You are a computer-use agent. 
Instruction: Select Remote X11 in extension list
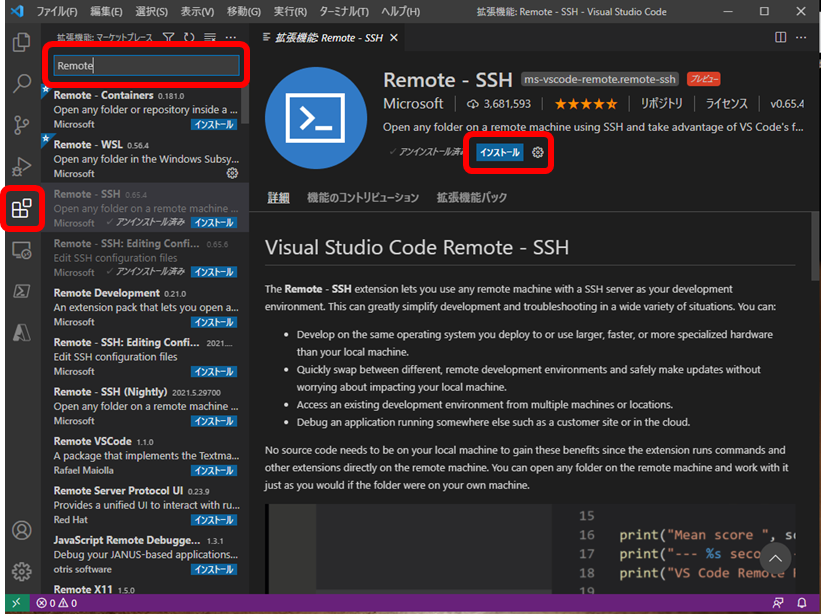click(145, 589)
